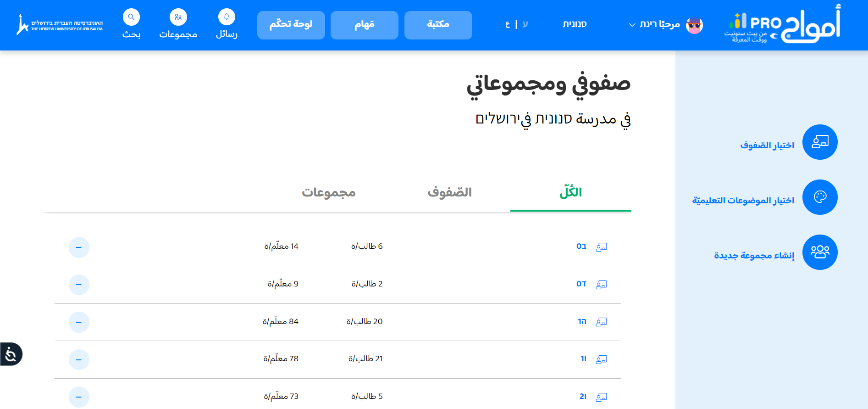Open the groups (مجموعات) icon in header

coord(178,17)
